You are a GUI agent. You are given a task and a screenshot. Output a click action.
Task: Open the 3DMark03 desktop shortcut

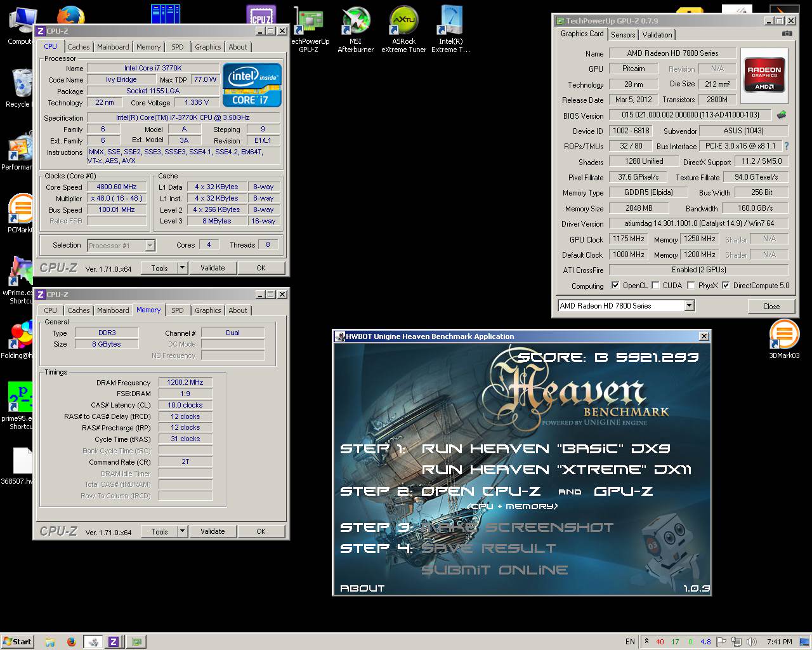coord(784,340)
